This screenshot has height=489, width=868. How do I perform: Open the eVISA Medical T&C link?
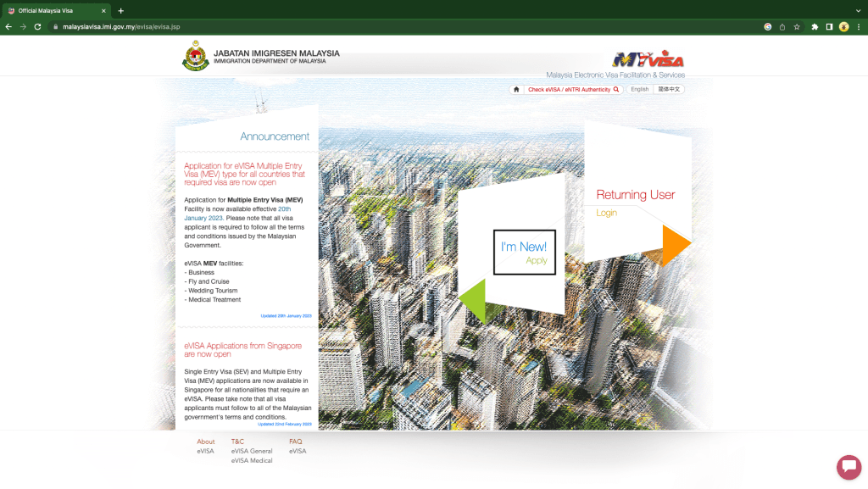point(252,460)
